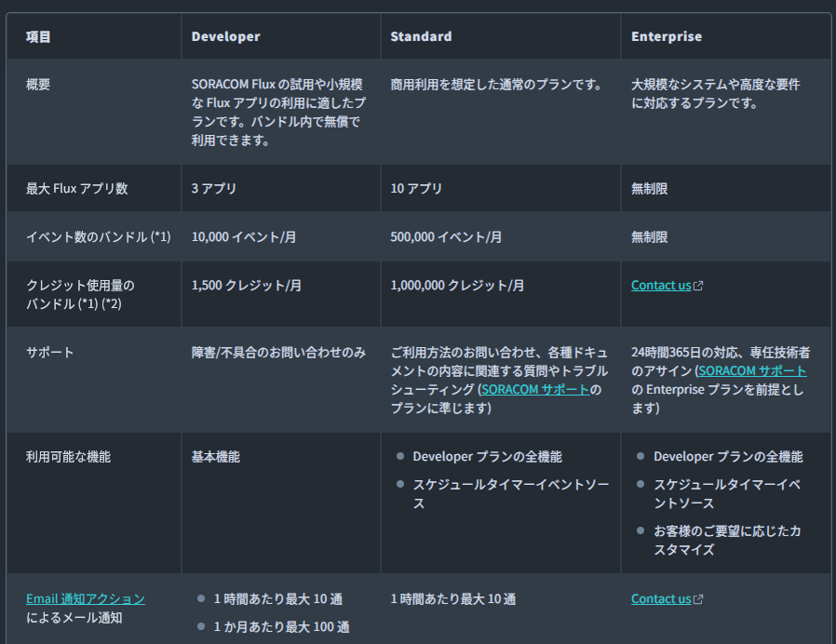
Task: Open Contact us link in Email notification row
Action: (x=661, y=598)
